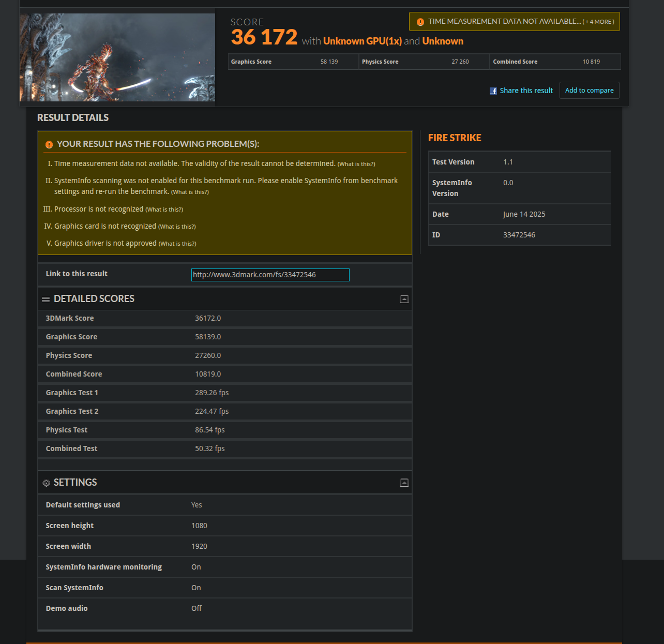This screenshot has height=644, width=664.
Task: Click the 'Graphics Test 2' row label
Action: (72, 411)
